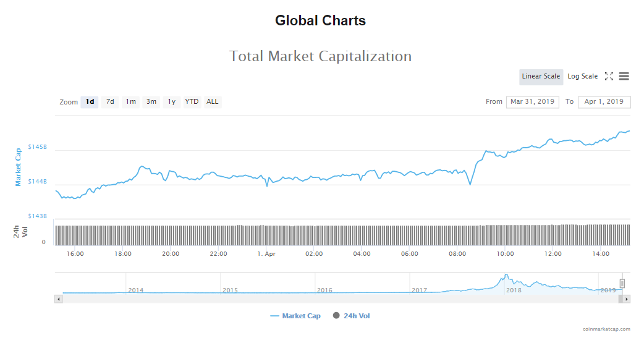Select the 7d zoom range

tap(110, 102)
